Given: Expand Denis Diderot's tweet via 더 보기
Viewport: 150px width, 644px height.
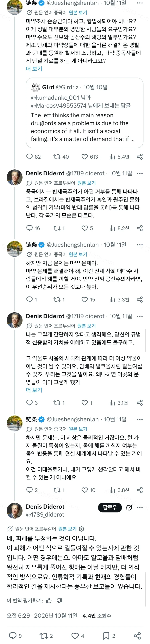Looking at the screenshot, I should point(34,390).
